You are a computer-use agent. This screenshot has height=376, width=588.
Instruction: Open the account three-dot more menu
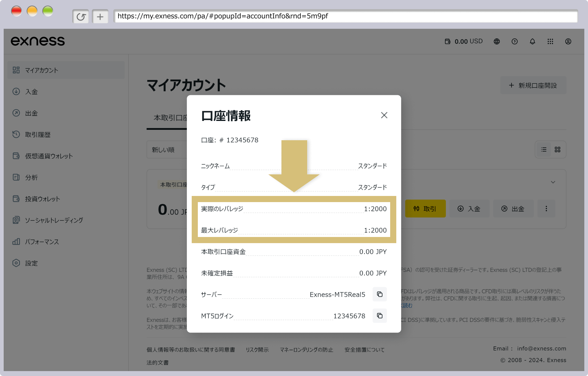[x=546, y=209]
